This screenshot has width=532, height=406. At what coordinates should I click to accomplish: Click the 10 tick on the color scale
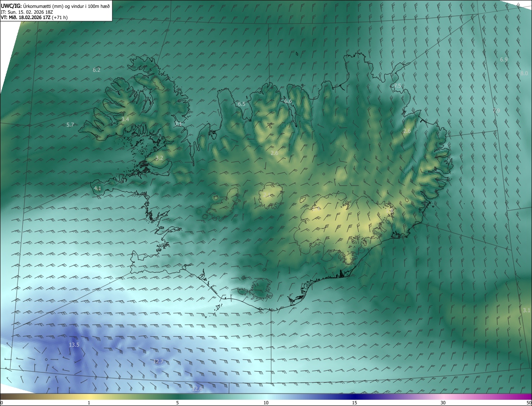point(266,403)
